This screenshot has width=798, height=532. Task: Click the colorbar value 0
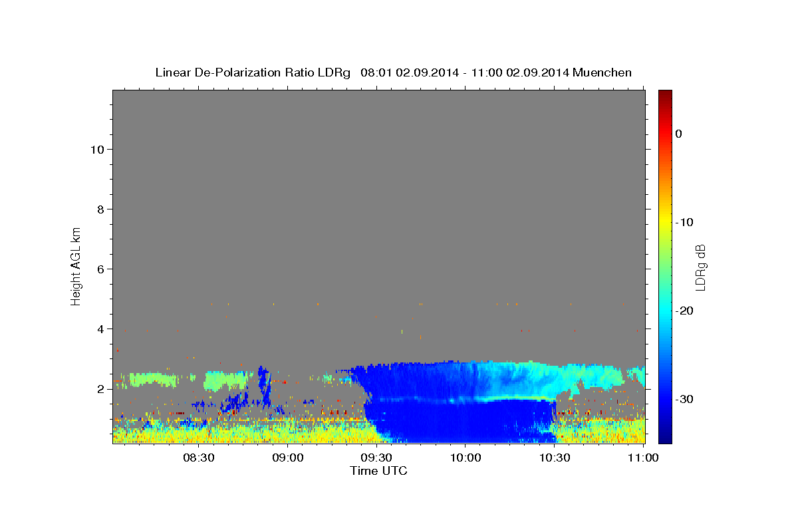[x=678, y=134]
